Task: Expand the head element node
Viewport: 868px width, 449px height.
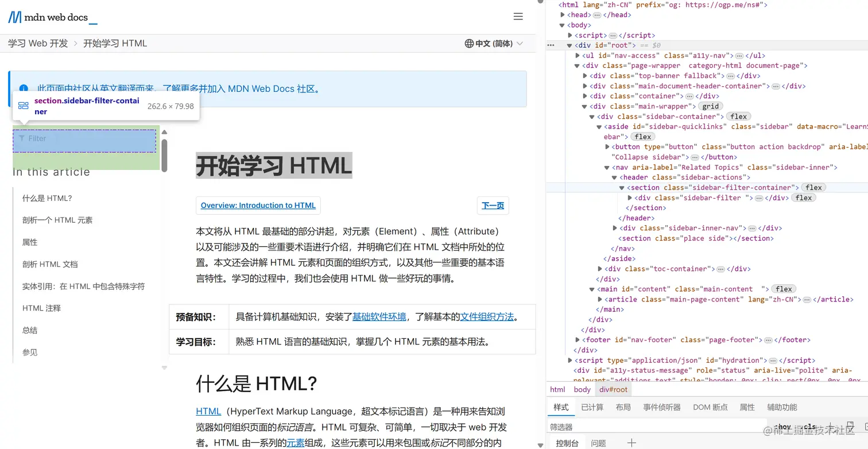Action: tap(563, 15)
